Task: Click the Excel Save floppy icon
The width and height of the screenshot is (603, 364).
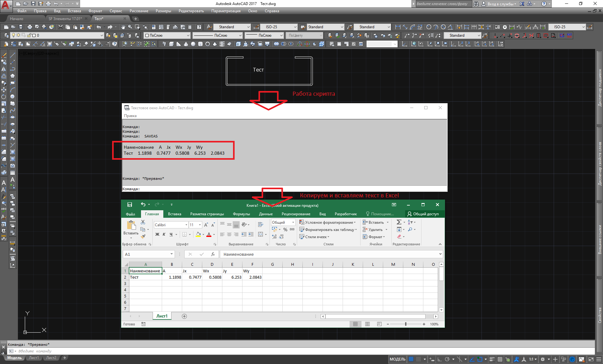Action: click(x=129, y=205)
